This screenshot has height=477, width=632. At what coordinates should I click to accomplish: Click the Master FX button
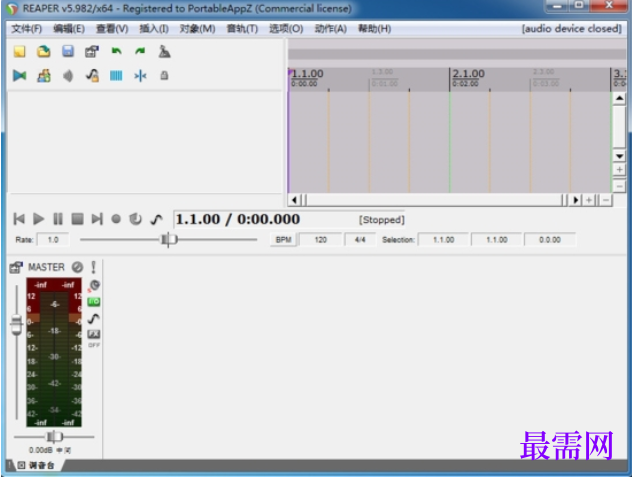tap(94, 334)
